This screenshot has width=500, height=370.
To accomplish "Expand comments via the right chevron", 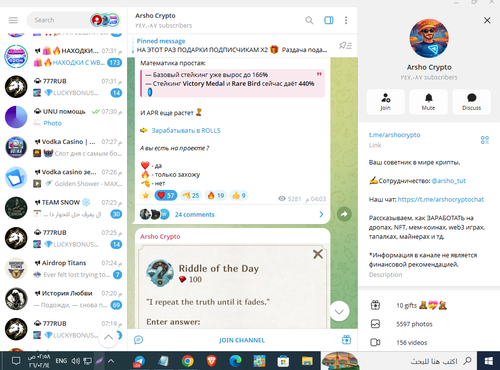I will (x=321, y=214).
